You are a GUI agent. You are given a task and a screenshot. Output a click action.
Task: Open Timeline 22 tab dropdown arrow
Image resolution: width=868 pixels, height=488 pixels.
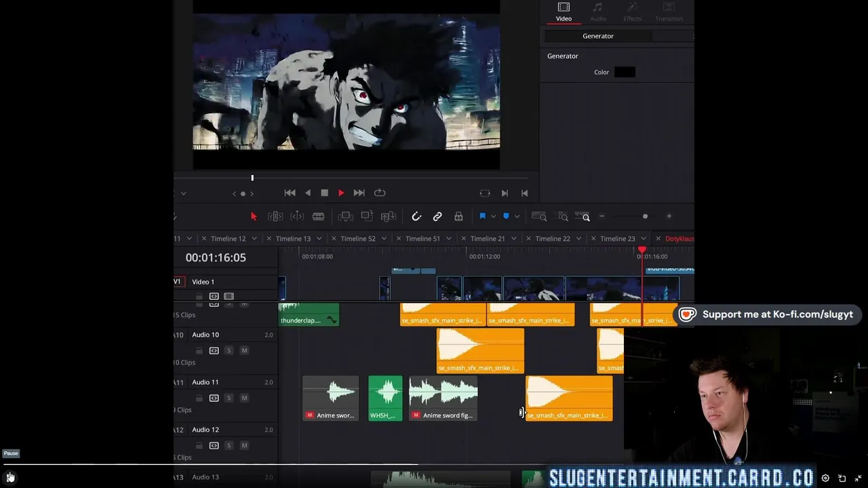point(578,239)
